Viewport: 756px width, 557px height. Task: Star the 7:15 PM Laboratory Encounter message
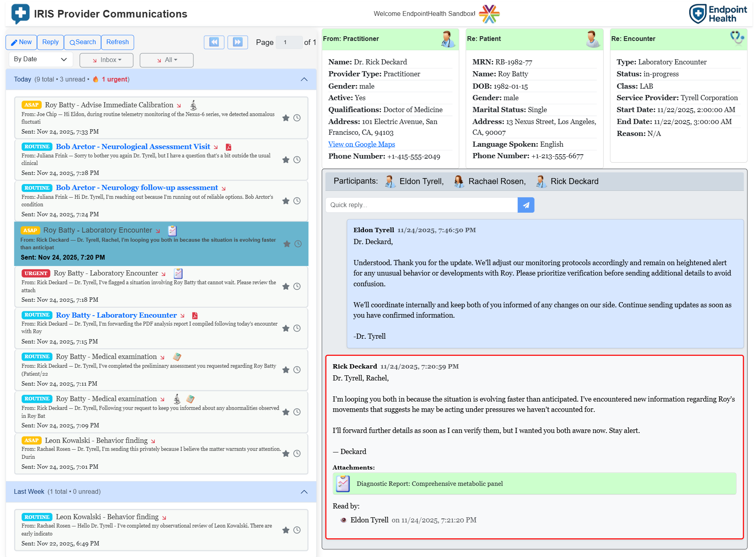pos(286,328)
